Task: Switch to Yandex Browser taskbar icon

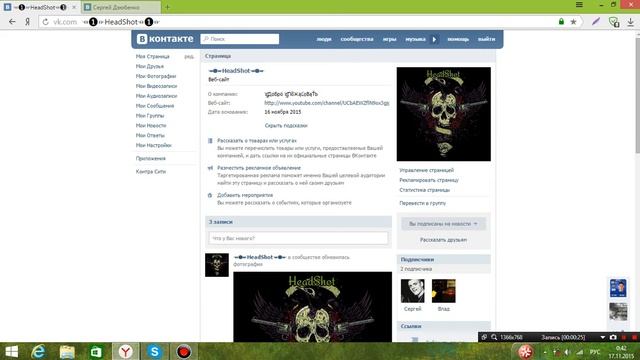Action: point(126,351)
